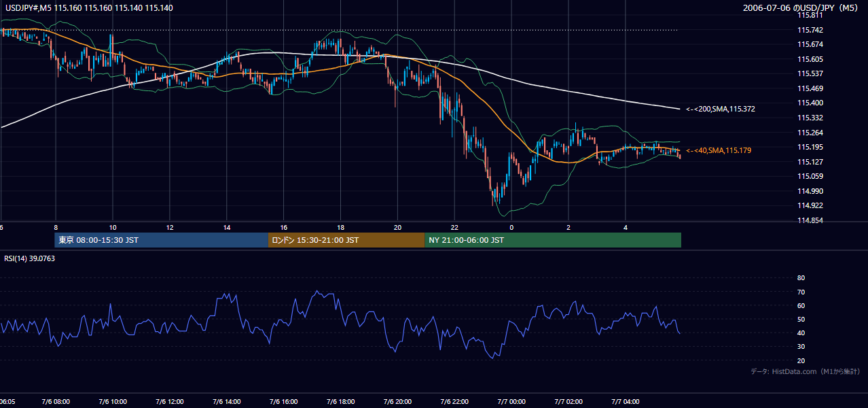This screenshot has width=868, height=408.
Task: Click hour label 12 under price chart
Action: tap(170, 228)
